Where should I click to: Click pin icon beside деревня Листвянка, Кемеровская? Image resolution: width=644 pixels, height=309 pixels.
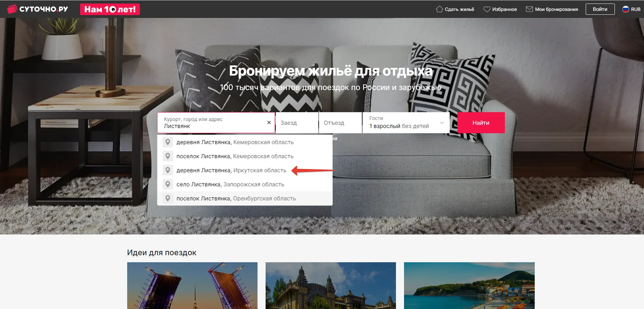168,142
